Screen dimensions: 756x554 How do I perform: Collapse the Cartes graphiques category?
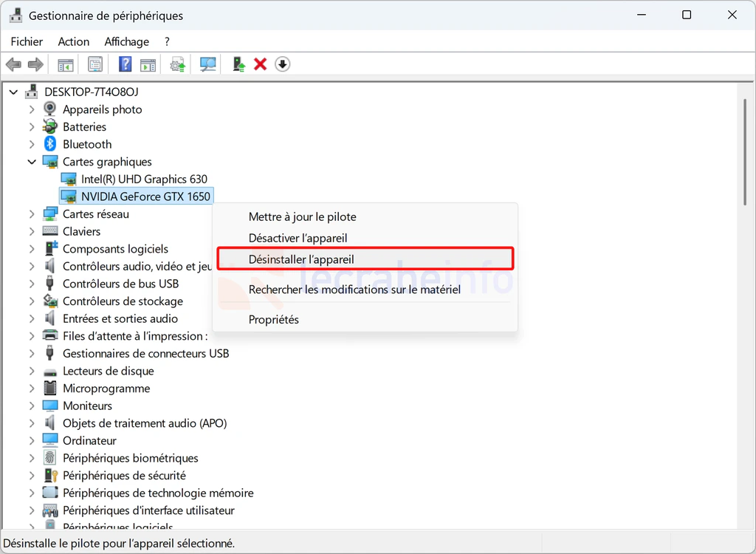[x=32, y=162]
